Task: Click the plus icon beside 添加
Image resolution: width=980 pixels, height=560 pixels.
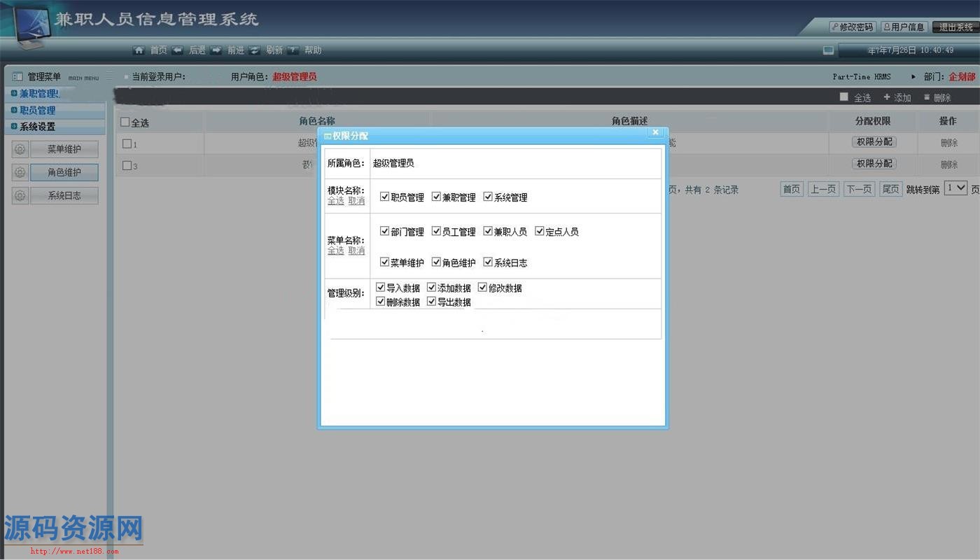Action: [x=887, y=97]
